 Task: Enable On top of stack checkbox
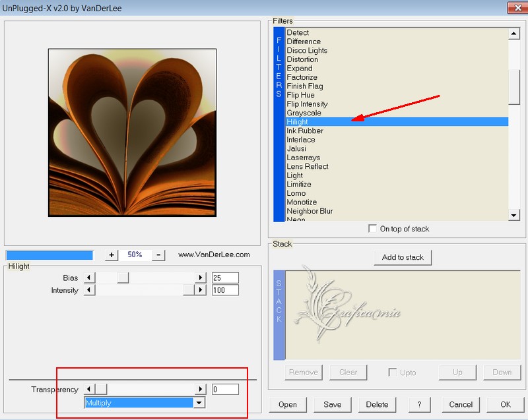click(x=372, y=229)
